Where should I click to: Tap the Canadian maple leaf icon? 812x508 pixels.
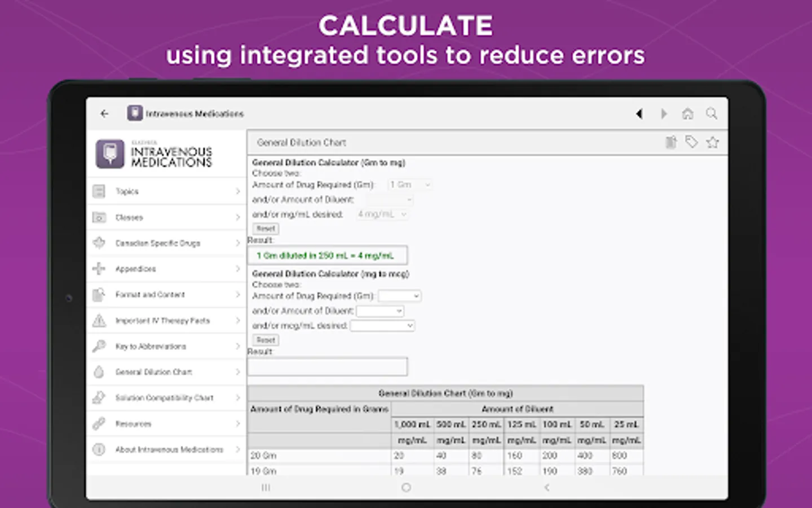tap(99, 243)
